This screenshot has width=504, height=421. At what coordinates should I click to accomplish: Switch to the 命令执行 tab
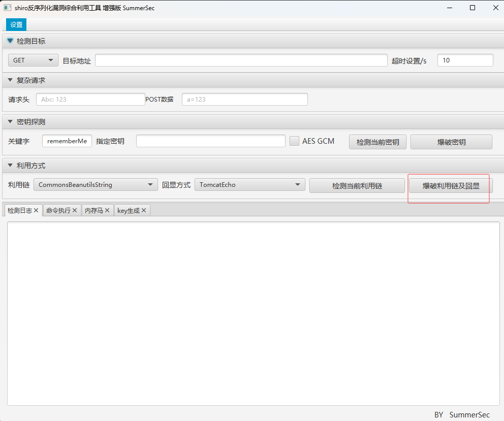coord(58,210)
